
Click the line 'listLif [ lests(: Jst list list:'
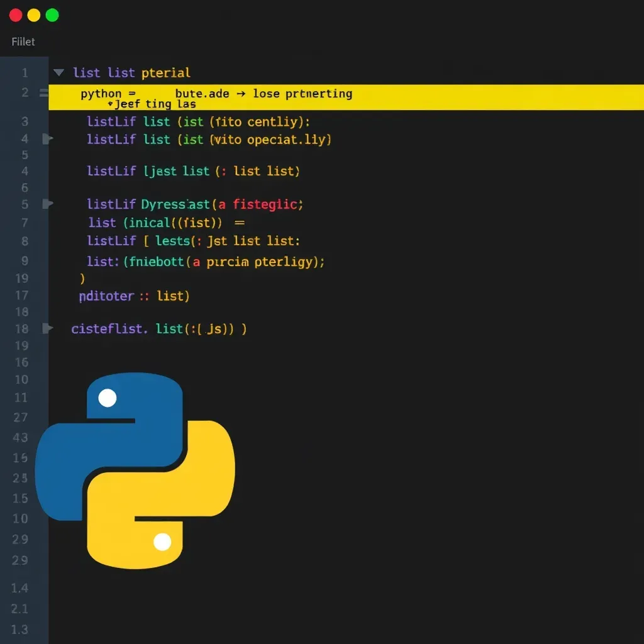click(x=194, y=241)
